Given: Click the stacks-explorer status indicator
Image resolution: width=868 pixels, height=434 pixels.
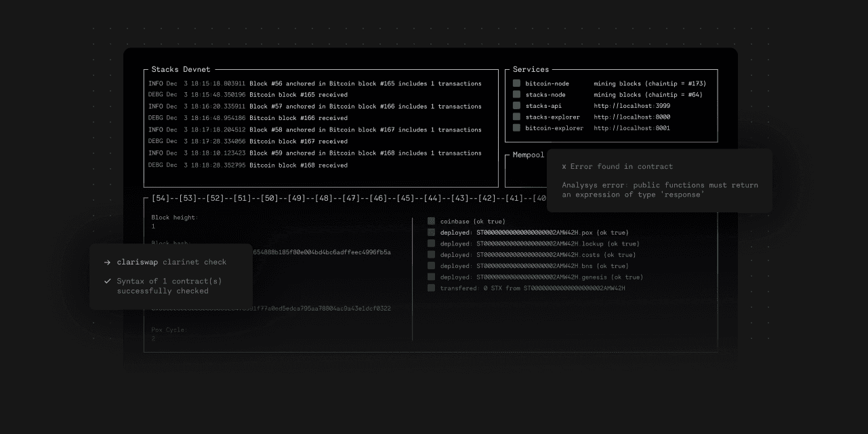Looking at the screenshot, I should click(516, 117).
